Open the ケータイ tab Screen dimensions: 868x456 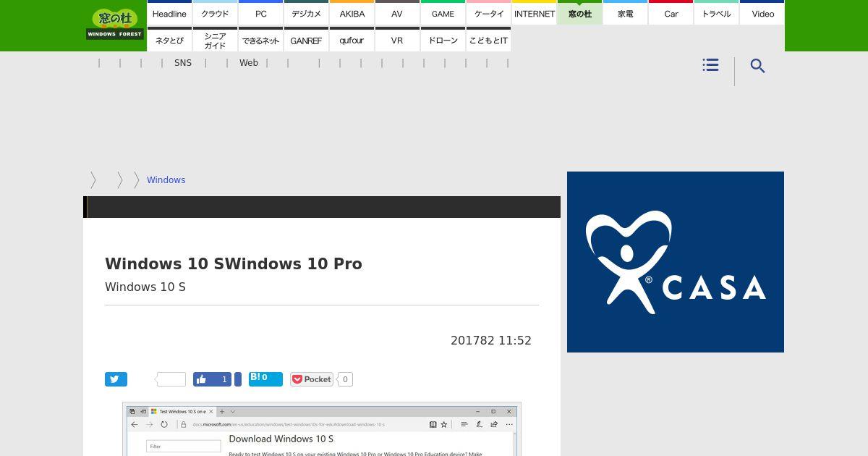(488, 13)
